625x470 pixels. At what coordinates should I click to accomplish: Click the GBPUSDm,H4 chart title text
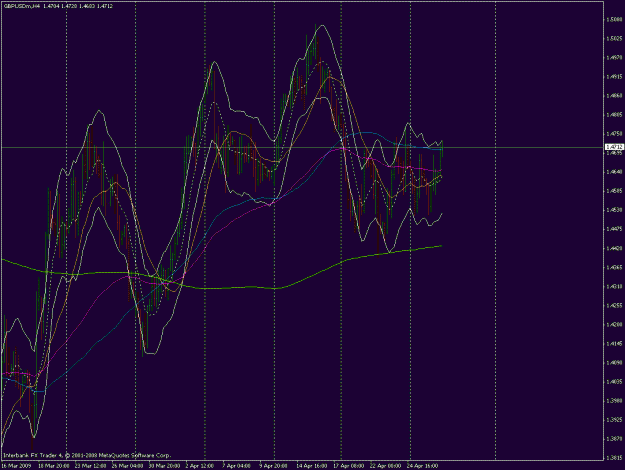[x=20, y=6]
